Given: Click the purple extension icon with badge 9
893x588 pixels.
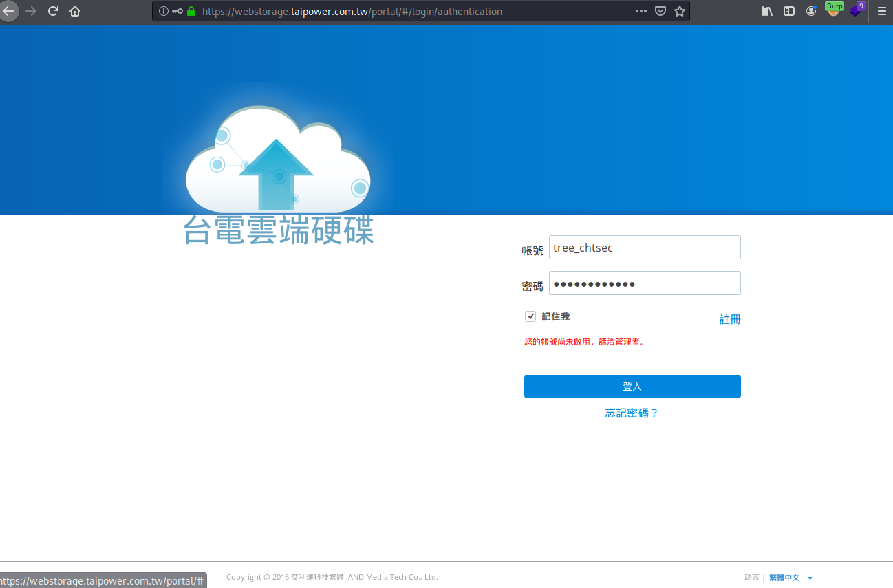Looking at the screenshot, I should [x=857, y=10].
